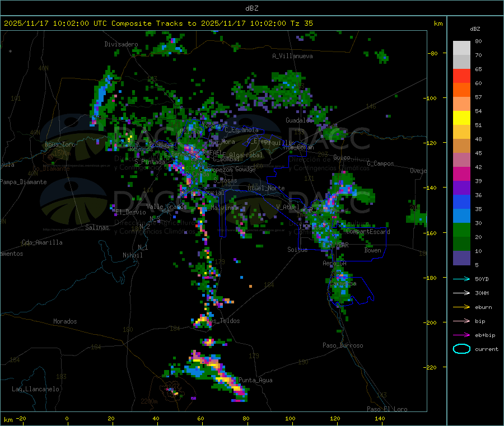Click the 'Pampa_Diamante' map label
This screenshot has width=504, height=426.
24,182
